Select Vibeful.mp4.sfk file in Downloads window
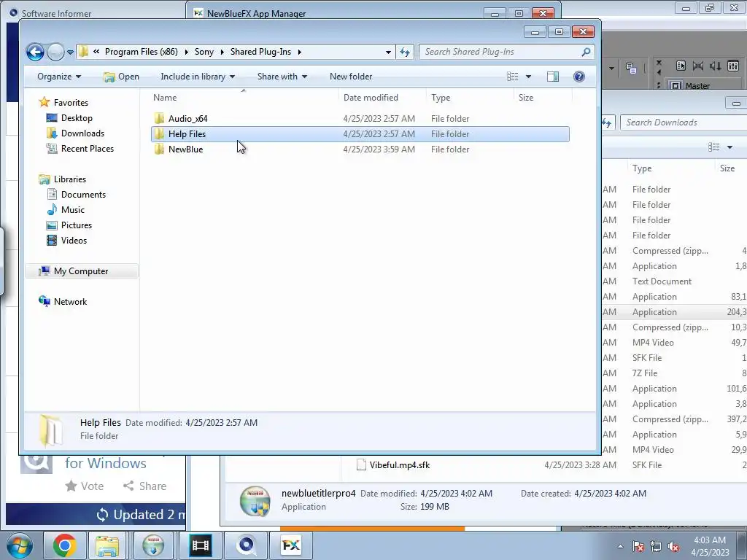This screenshot has width=747, height=560. click(x=399, y=465)
